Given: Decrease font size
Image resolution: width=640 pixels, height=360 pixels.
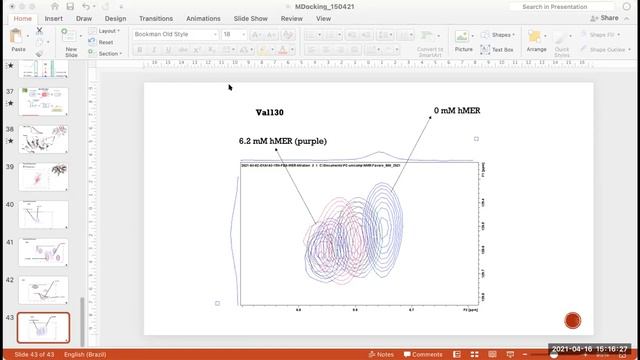Looking at the screenshot, I should [271, 35].
